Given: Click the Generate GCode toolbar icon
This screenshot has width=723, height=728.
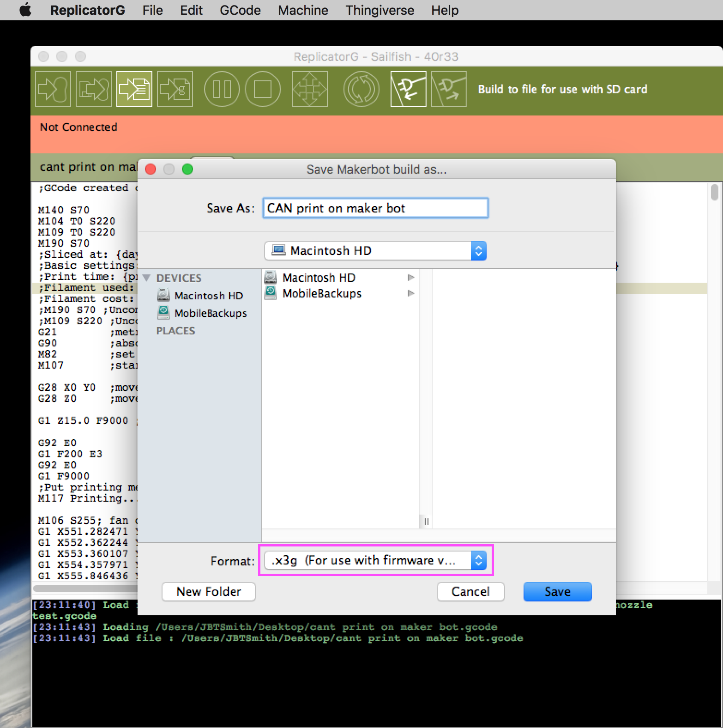Looking at the screenshot, I should 175,89.
